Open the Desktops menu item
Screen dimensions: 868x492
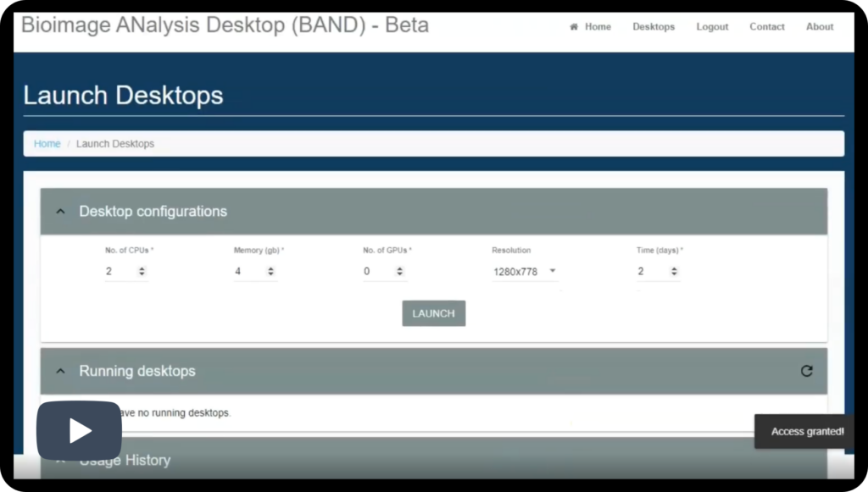pyautogui.click(x=654, y=27)
